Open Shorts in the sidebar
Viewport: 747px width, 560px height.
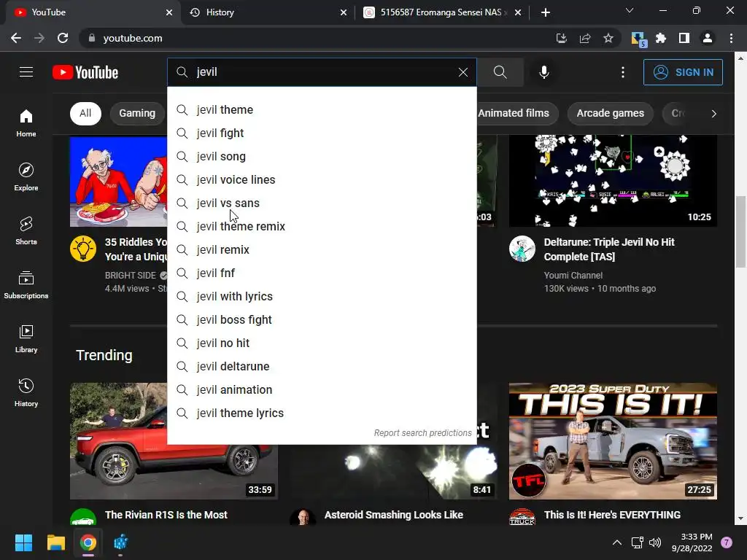(x=26, y=230)
